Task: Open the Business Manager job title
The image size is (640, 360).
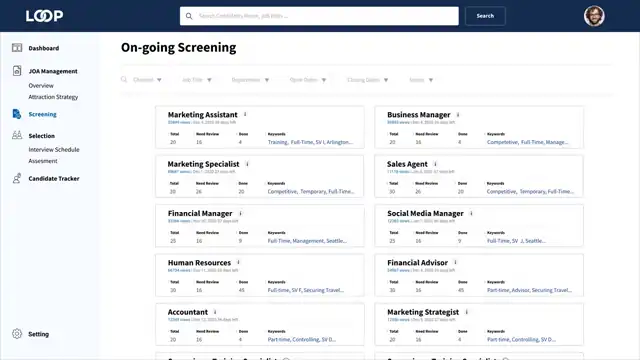Action: [419, 115]
